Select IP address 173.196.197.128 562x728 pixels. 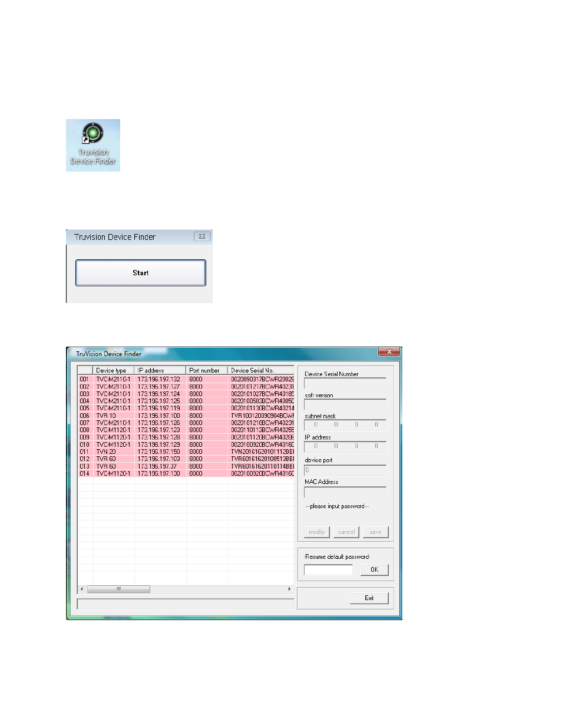point(159,437)
